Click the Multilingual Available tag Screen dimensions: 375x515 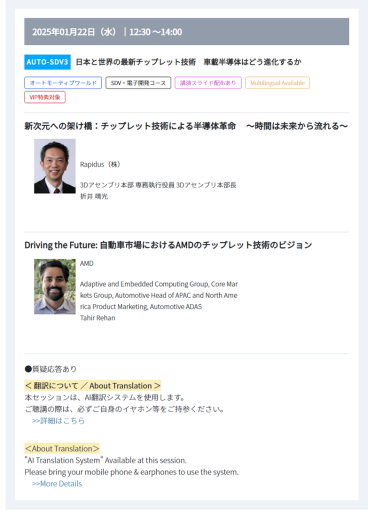click(x=277, y=83)
